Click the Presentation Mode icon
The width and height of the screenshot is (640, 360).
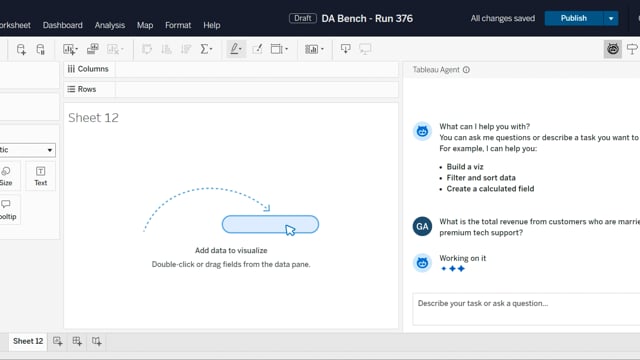point(365,49)
